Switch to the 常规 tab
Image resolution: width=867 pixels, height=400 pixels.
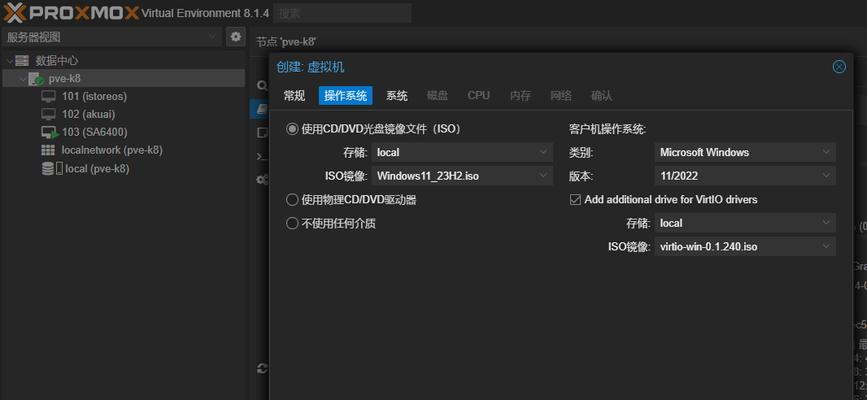coord(294,96)
